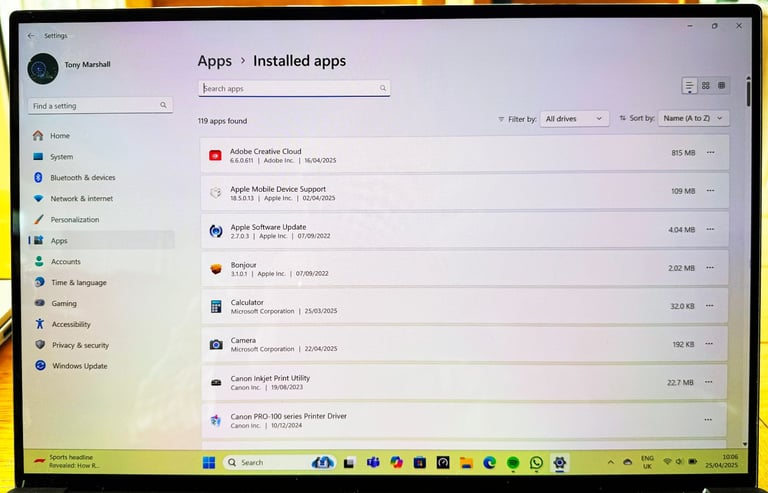Screen dimensions: 768x493
Task: Click the Camera app icon
Action: [x=216, y=345]
